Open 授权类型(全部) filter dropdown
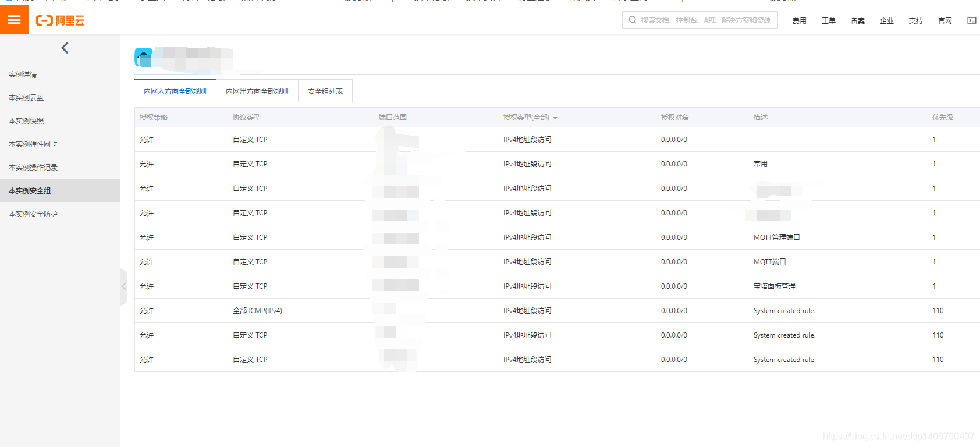 (x=530, y=118)
